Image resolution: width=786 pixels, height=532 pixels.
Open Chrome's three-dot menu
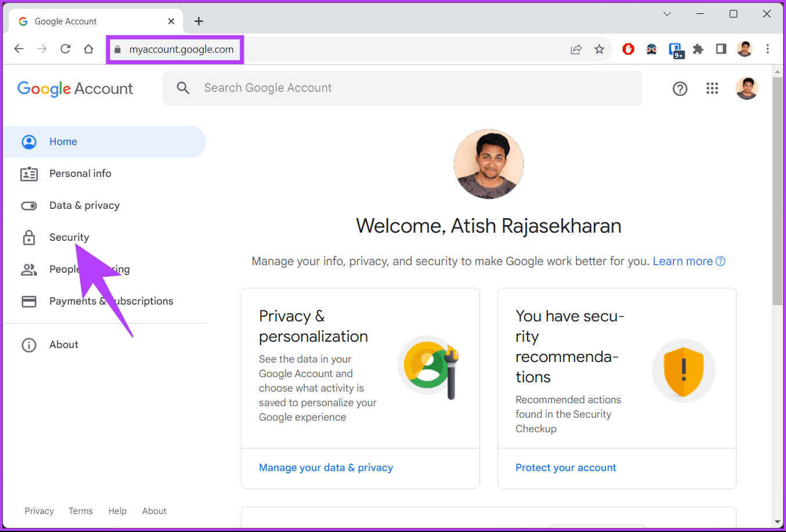[x=767, y=49]
